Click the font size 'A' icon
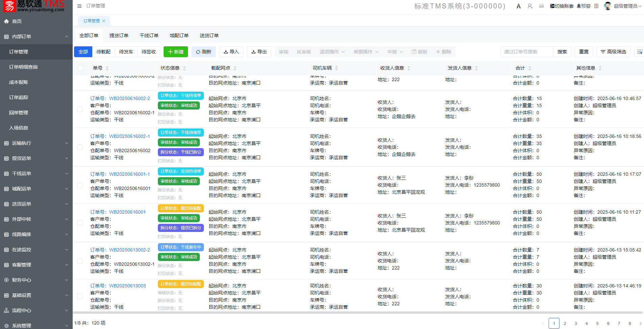Viewport: 644px width, 329px height. 519,6
